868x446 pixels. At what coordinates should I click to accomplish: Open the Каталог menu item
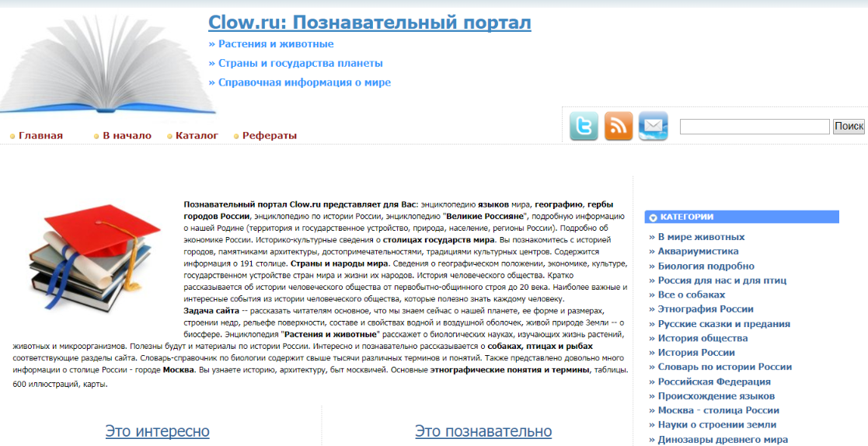[197, 135]
